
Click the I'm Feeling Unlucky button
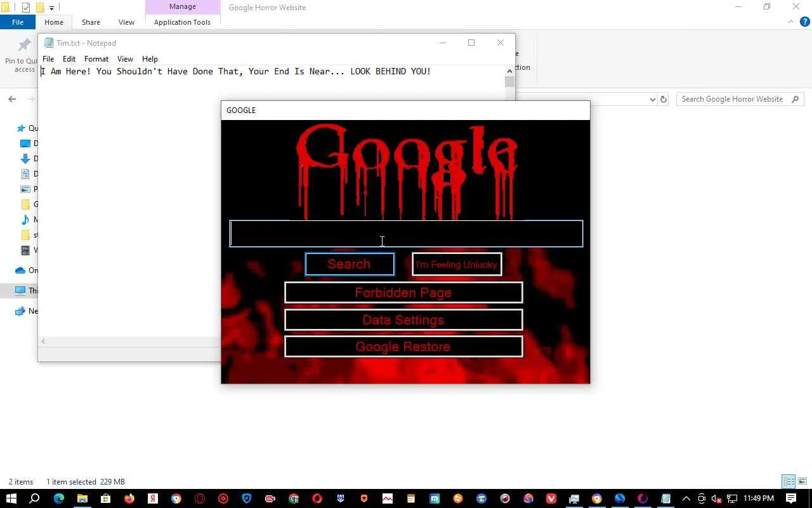pyautogui.click(x=457, y=264)
